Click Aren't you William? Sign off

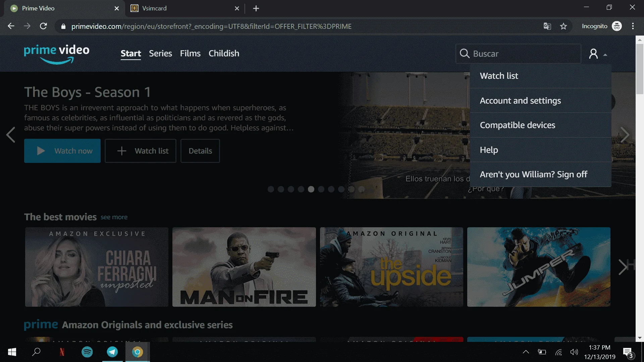540,174
